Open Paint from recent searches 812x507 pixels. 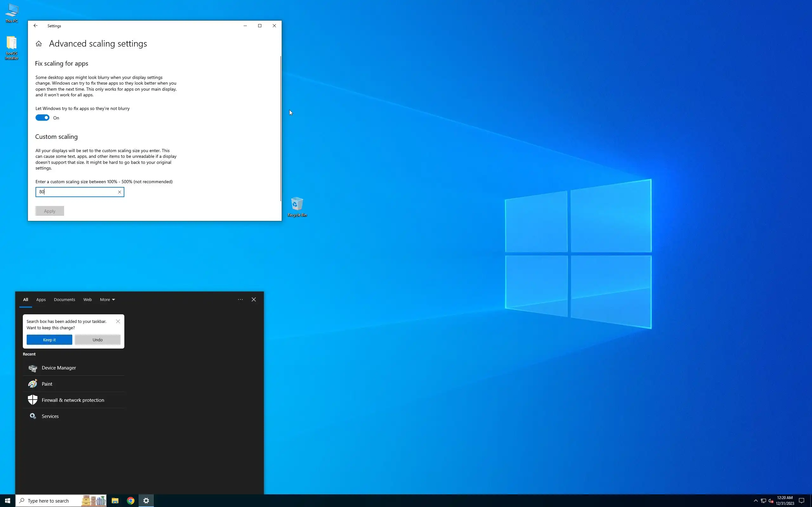(47, 384)
